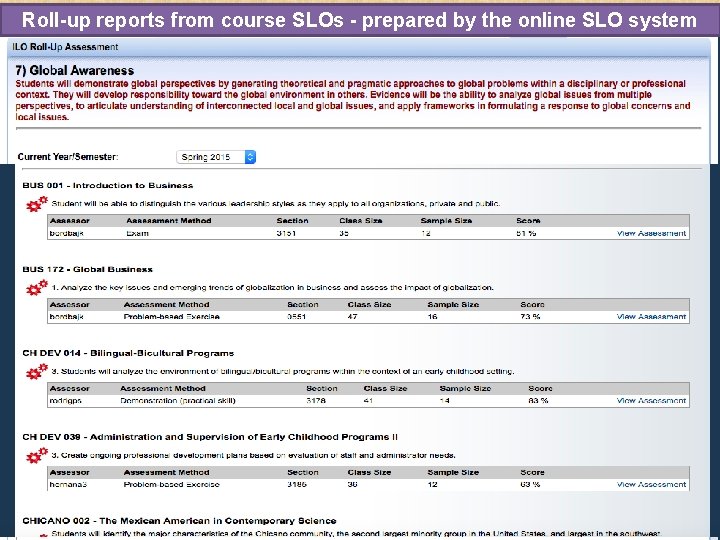The width and height of the screenshot is (720, 540).
Task: Click Problem-based Exercise cell in CH DEV 039 row
Action: tap(171, 484)
